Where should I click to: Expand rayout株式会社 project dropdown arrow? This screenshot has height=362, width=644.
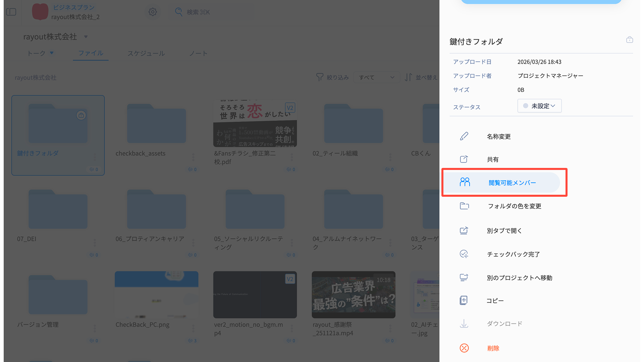pyautogui.click(x=86, y=37)
